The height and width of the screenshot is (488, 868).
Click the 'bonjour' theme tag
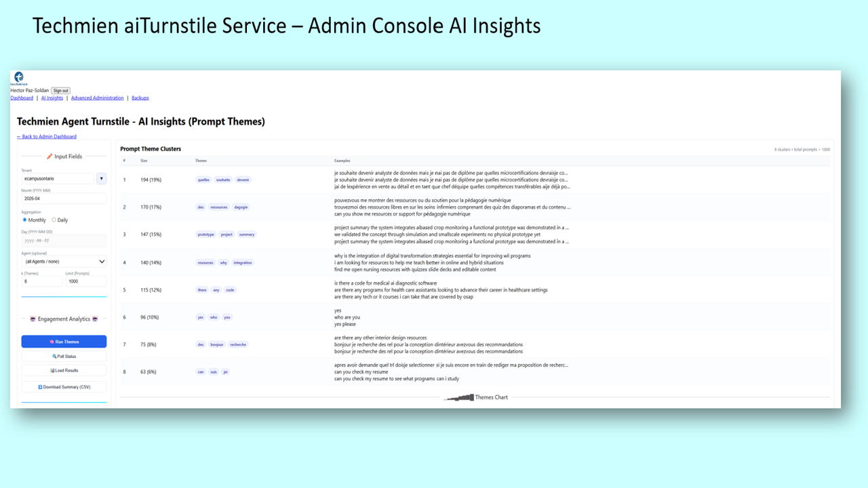[x=217, y=345]
